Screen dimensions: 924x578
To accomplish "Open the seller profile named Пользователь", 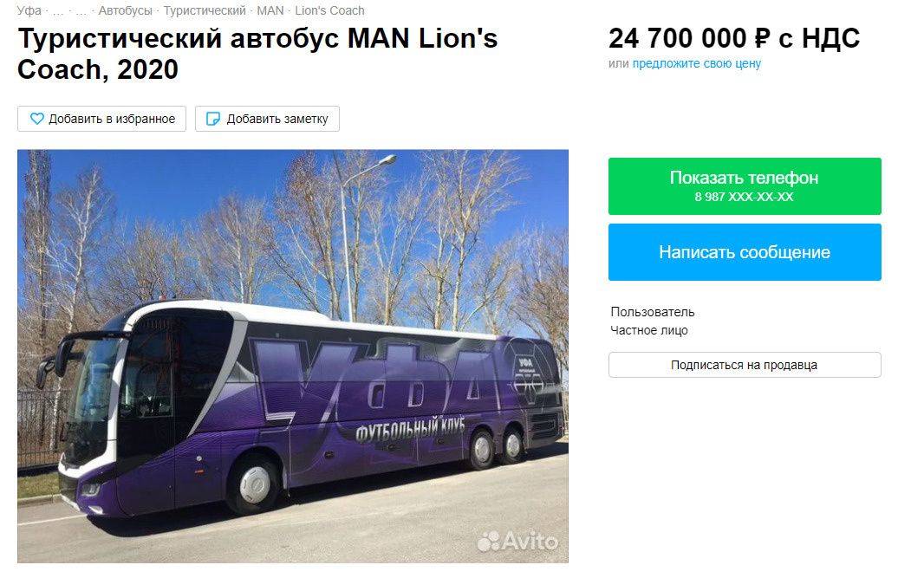I will [x=652, y=312].
